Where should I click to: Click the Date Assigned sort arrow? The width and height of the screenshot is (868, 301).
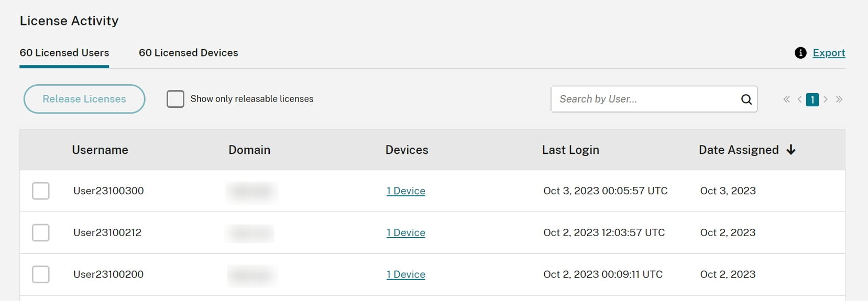(x=791, y=150)
